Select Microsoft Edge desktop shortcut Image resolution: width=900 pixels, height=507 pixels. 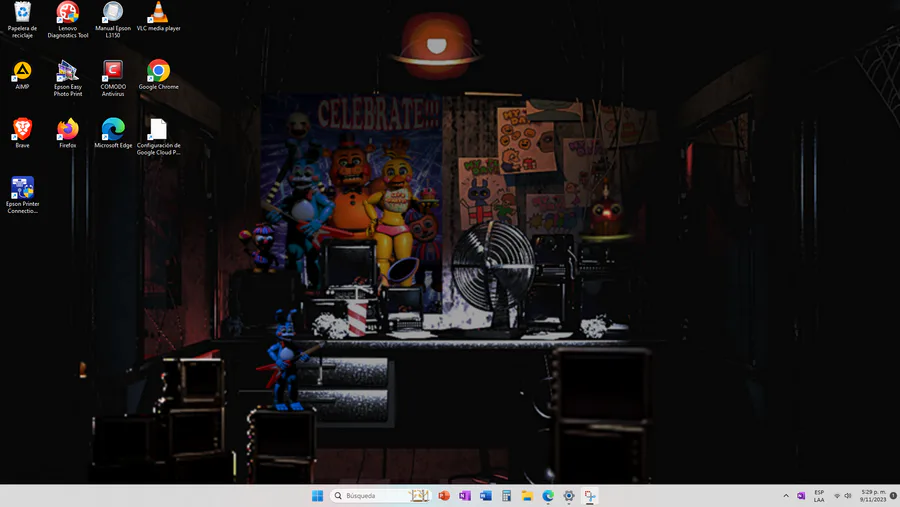pos(113,133)
